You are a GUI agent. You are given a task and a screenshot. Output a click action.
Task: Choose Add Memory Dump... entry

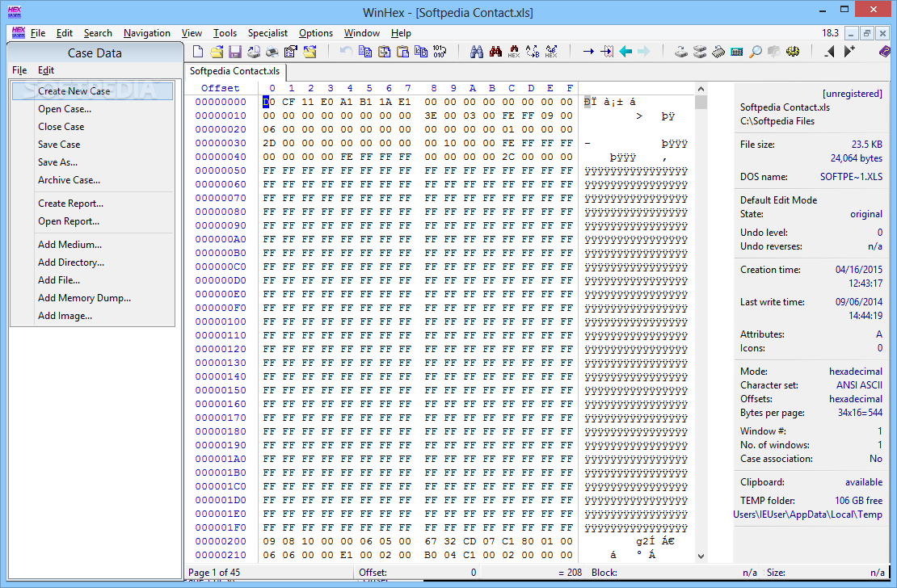(x=93, y=297)
